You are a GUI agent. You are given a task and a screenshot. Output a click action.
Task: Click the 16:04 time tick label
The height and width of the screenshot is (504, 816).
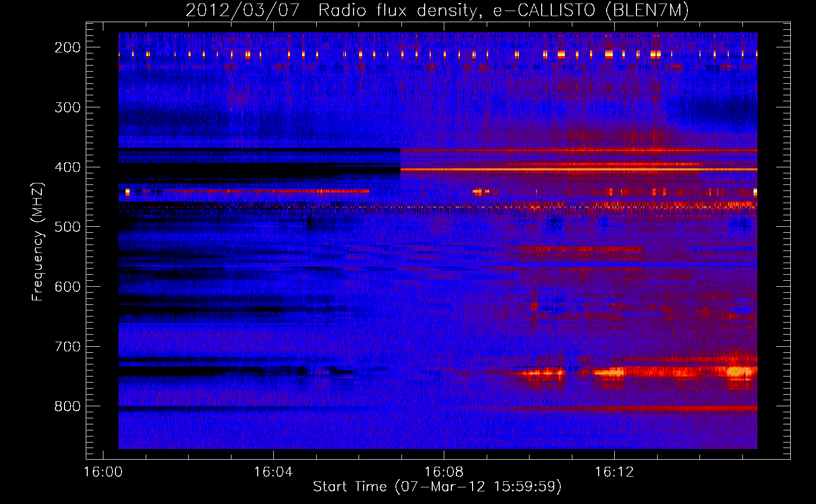pyautogui.click(x=273, y=472)
